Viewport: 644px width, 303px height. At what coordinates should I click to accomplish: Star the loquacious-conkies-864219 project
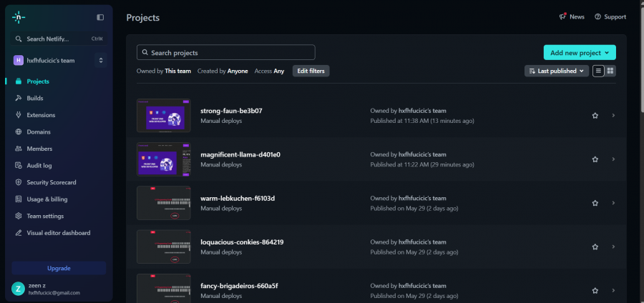coord(595,247)
